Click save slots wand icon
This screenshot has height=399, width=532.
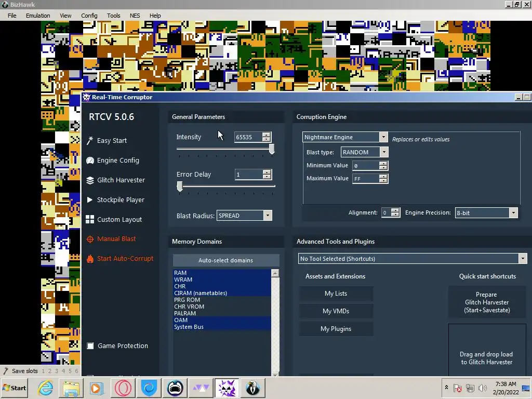tap(5, 371)
